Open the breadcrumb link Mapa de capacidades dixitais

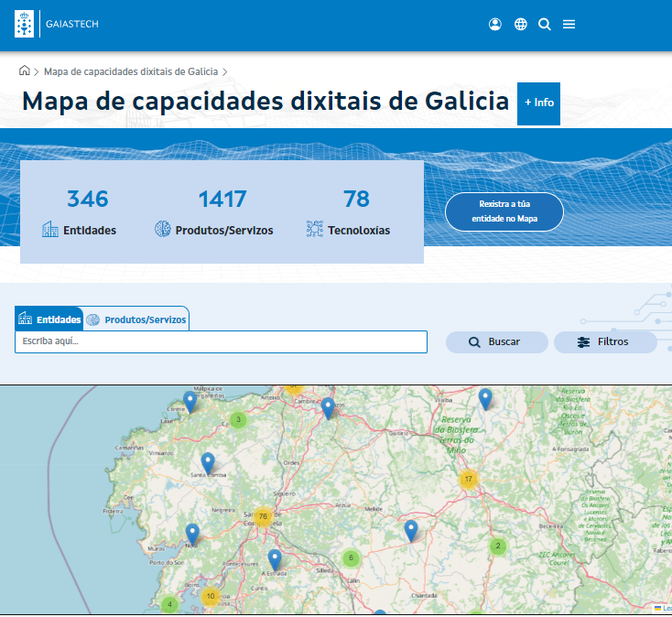tap(131, 71)
